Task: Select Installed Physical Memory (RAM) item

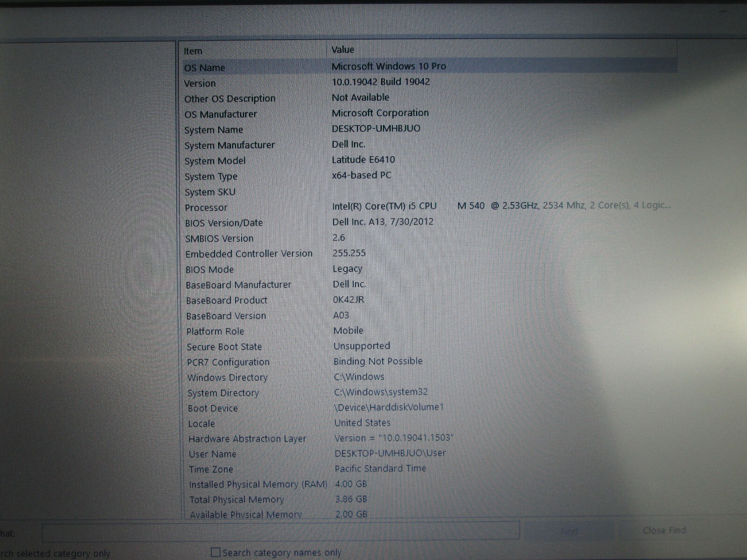Action: [x=258, y=485]
